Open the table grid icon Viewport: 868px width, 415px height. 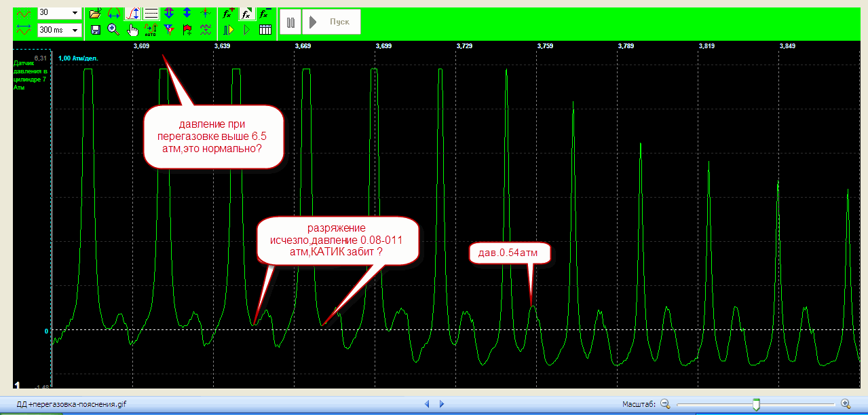click(x=265, y=30)
